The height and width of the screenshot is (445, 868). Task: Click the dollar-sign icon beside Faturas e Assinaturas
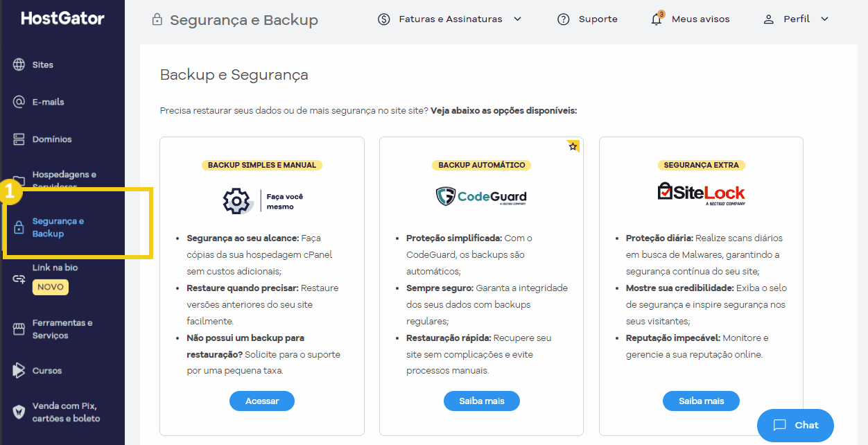point(384,19)
